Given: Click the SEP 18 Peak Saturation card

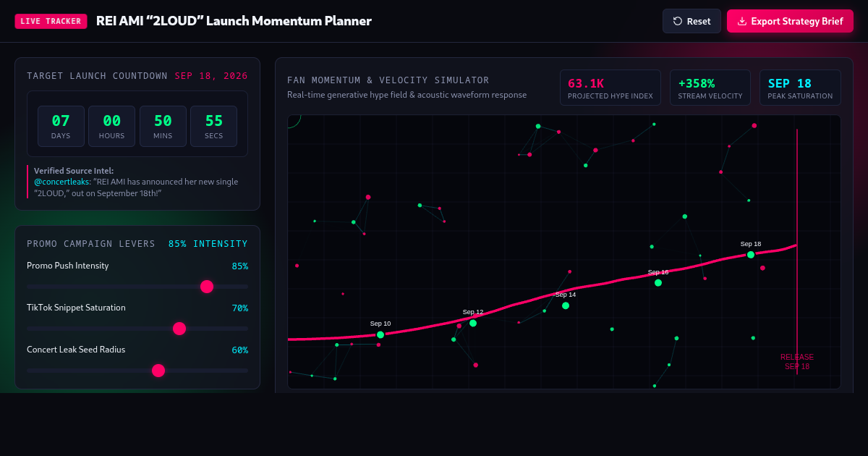Looking at the screenshot, I should pos(800,88).
